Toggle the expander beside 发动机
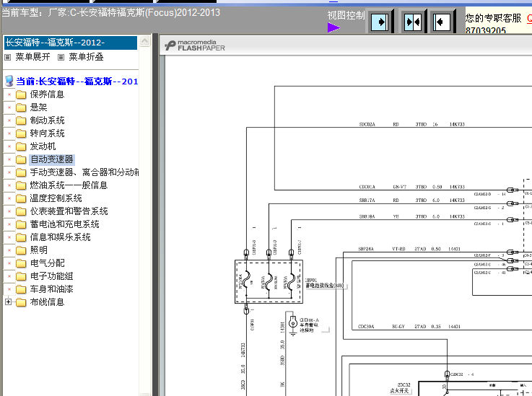 [x=9, y=146]
